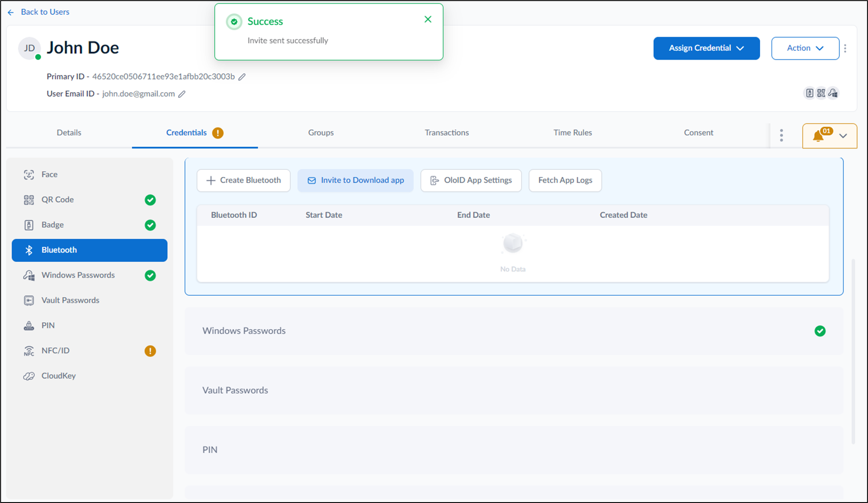Select PIN in the sidebar
This screenshot has height=503, width=868.
[x=90, y=325]
